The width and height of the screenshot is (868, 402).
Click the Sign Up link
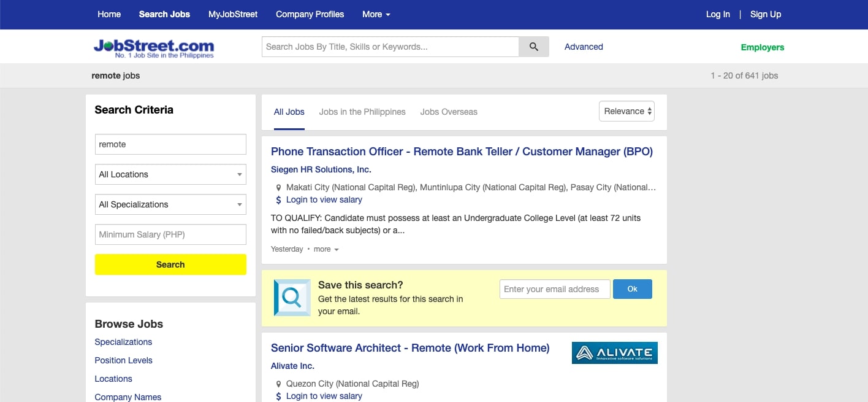tap(766, 14)
